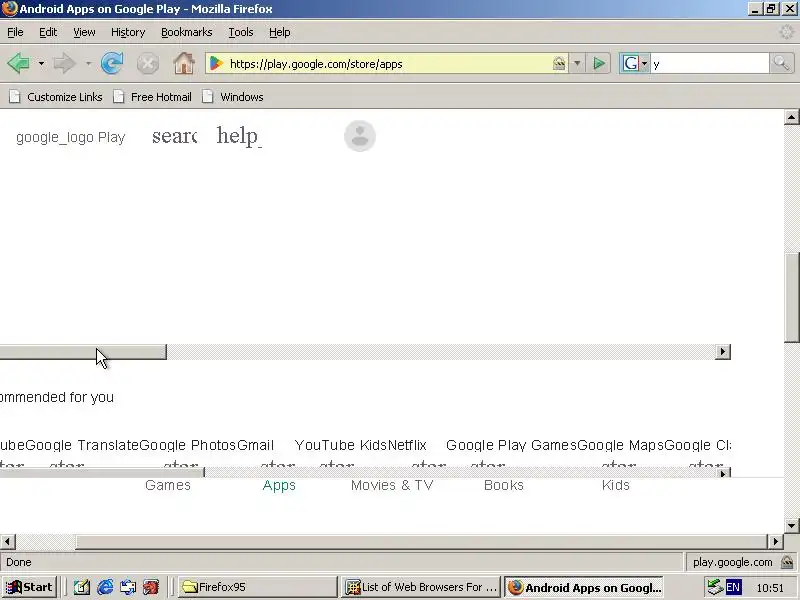The height and width of the screenshot is (600, 800).
Task: Click the Go green arrow button
Action: (x=598, y=64)
